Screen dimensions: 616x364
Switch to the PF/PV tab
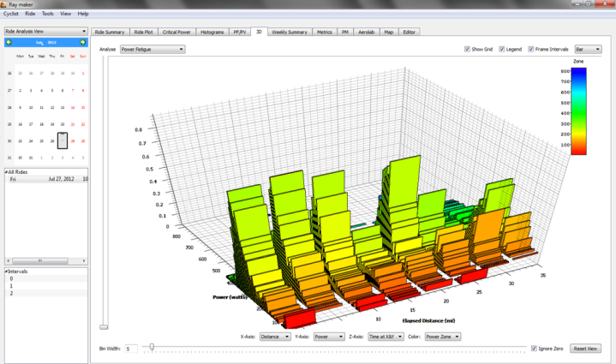coord(240,33)
